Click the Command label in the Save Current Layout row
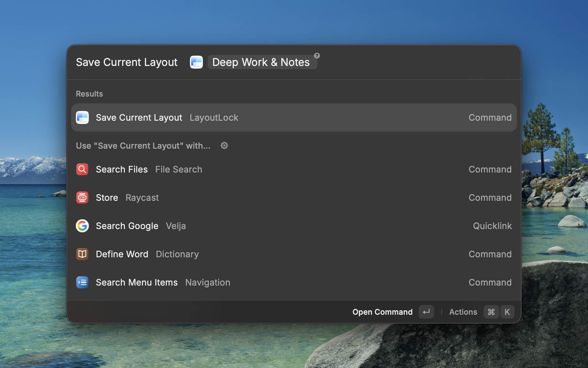588x368 pixels. pyautogui.click(x=490, y=117)
